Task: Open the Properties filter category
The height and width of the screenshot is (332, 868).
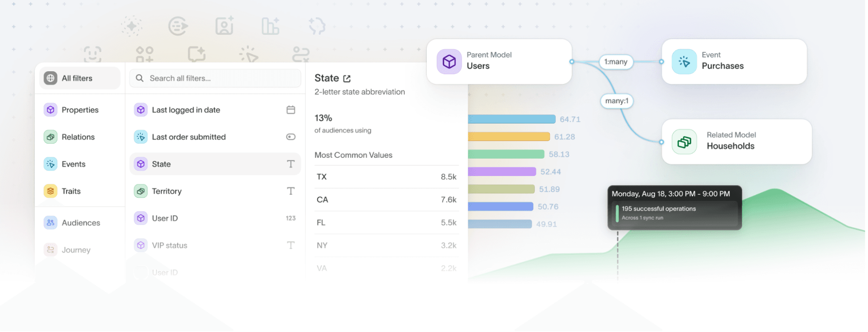Action: point(79,110)
